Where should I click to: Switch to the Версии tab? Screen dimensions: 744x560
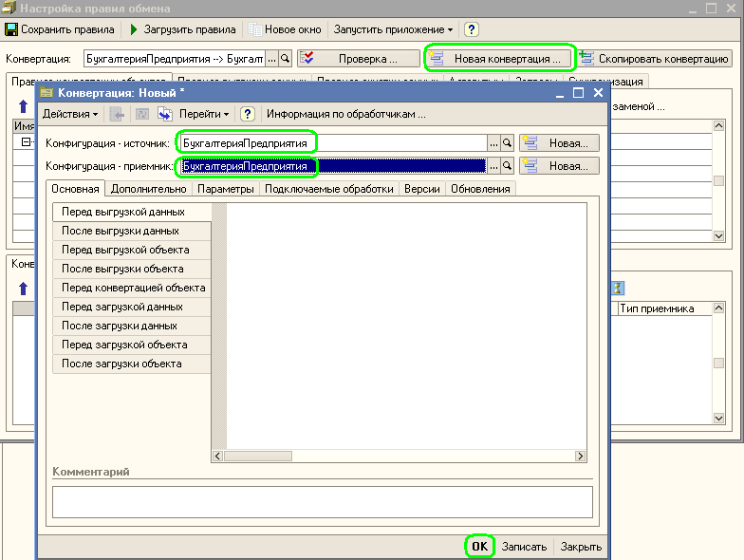coord(421,189)
